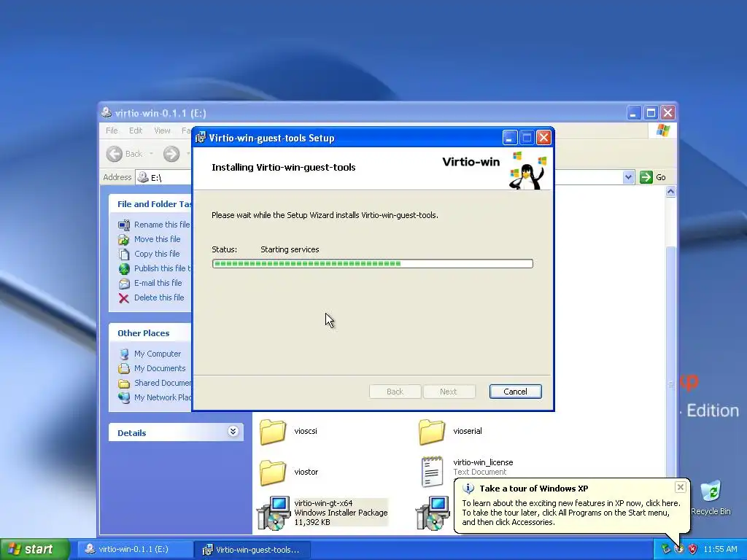Open the Start menu

click(34, 550)
